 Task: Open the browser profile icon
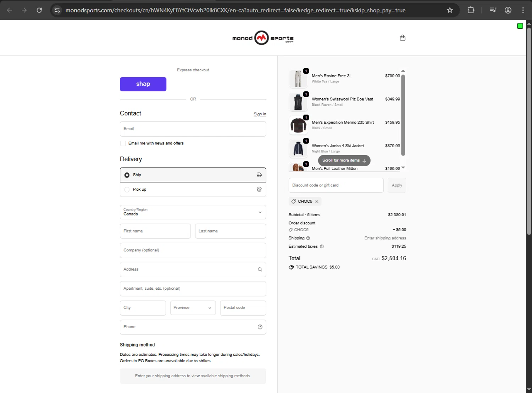[x=508, y=10]
